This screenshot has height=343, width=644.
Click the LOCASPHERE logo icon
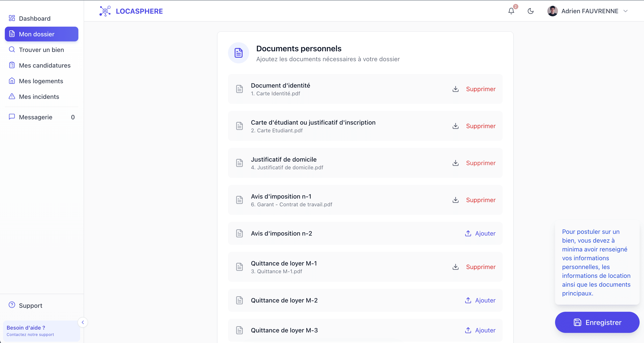(x=105, y=11)
